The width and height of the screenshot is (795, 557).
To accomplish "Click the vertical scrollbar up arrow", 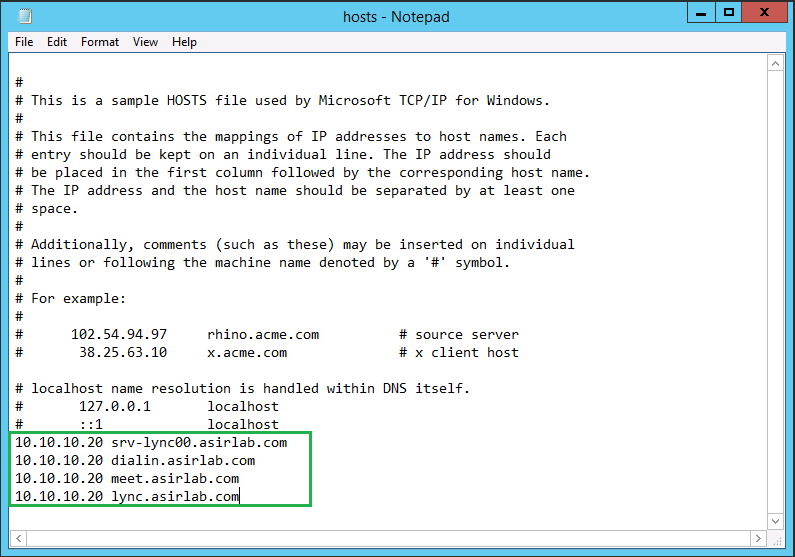I will [775, 63].
